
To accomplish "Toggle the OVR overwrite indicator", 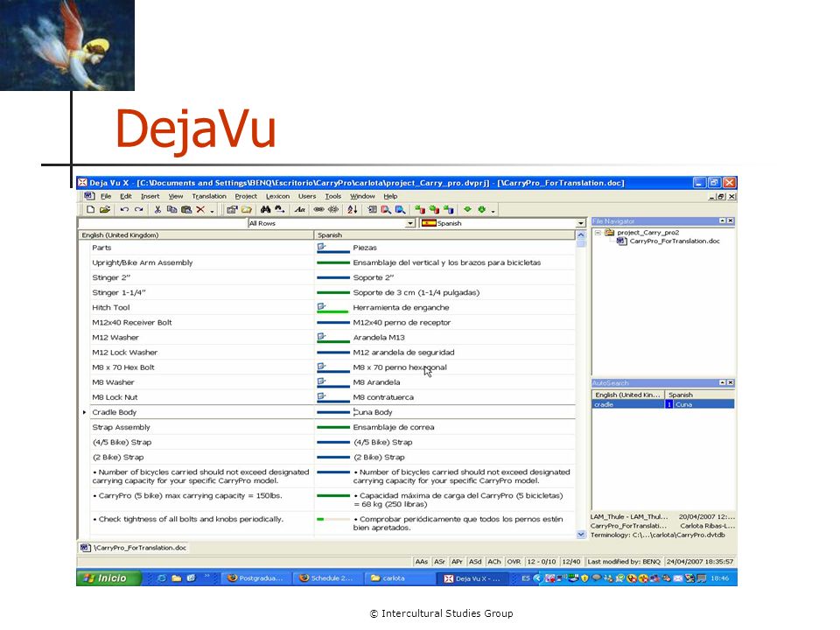I will point(514,562).
